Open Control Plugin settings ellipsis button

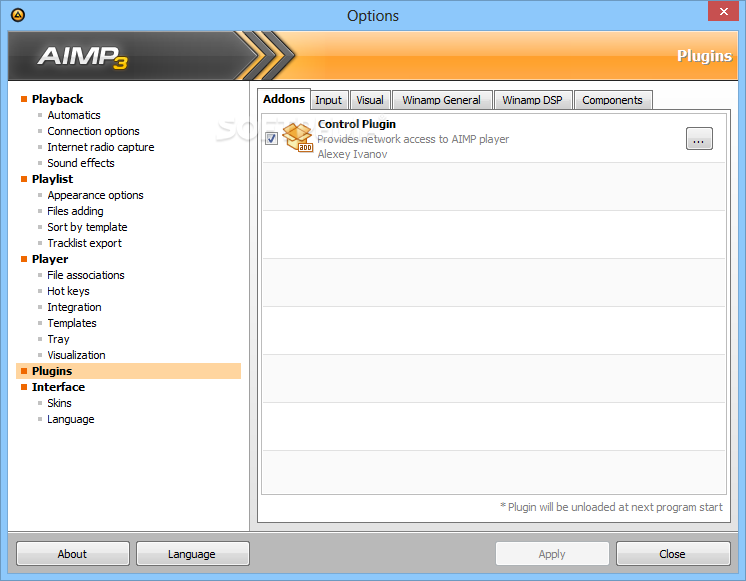tap(699, 138)
